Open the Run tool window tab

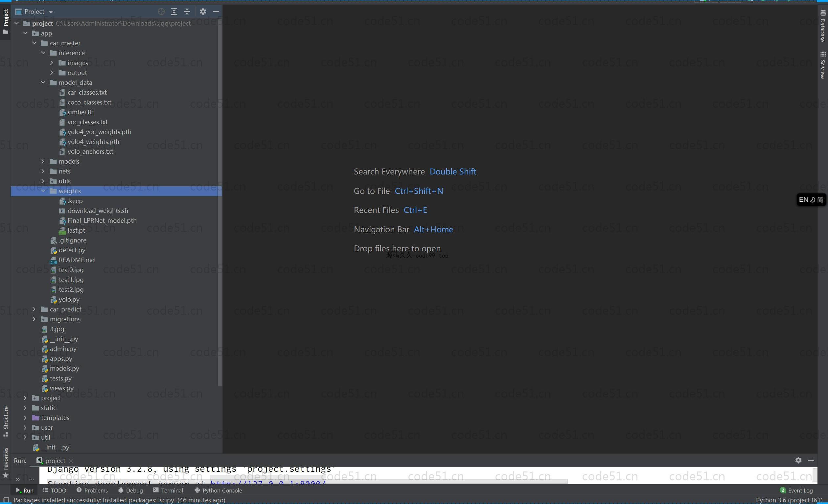point(25,491)
